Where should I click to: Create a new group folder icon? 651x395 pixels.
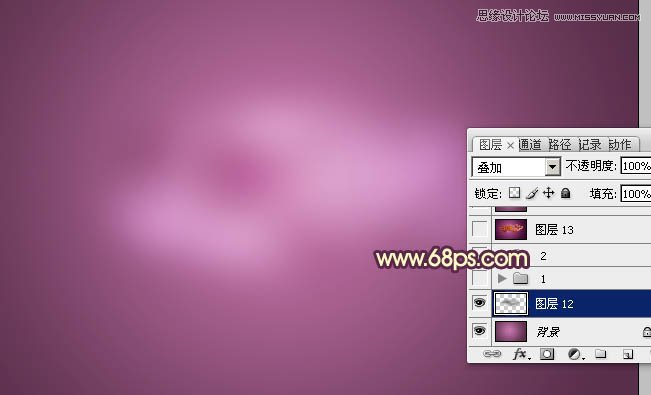(600, 354)
